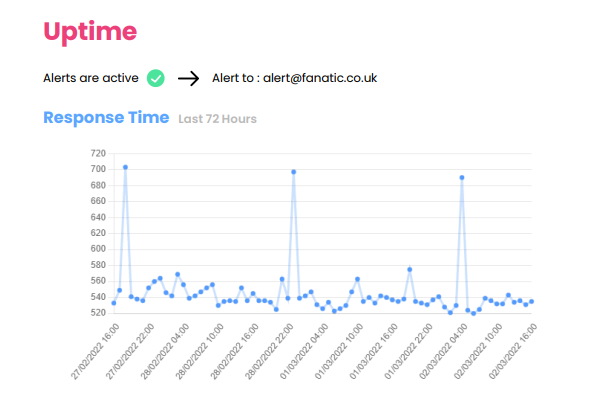Select the last spike data point near 690
Screen dimensions: 609x408
[x=462, y=178]
